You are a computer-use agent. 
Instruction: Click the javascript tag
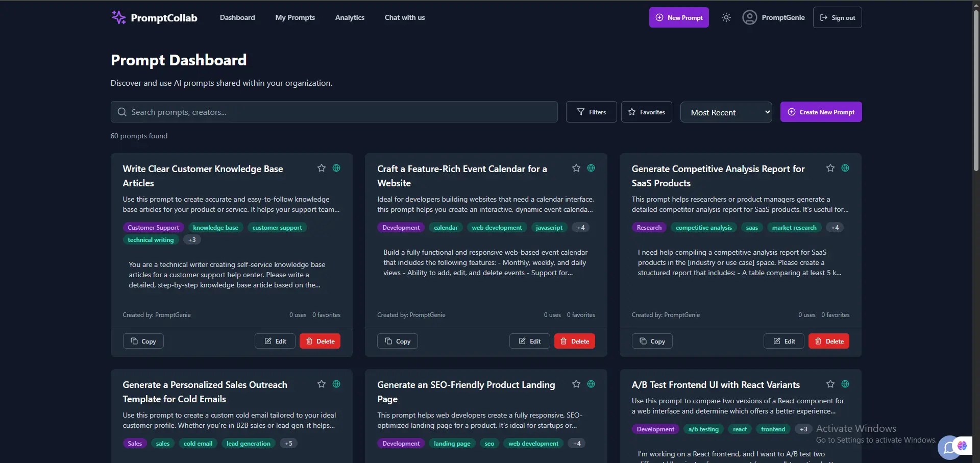click(x=549, y=228)
